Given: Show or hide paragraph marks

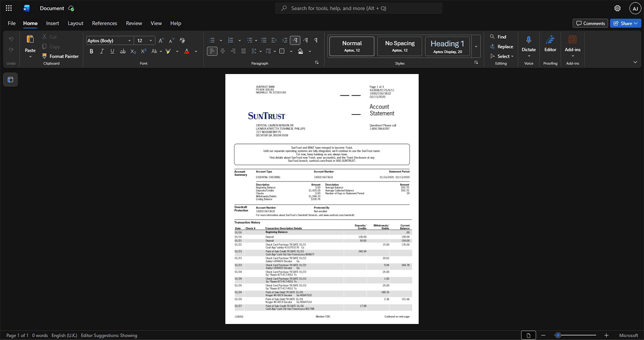Looking at the screenshot, I should 316,41.
